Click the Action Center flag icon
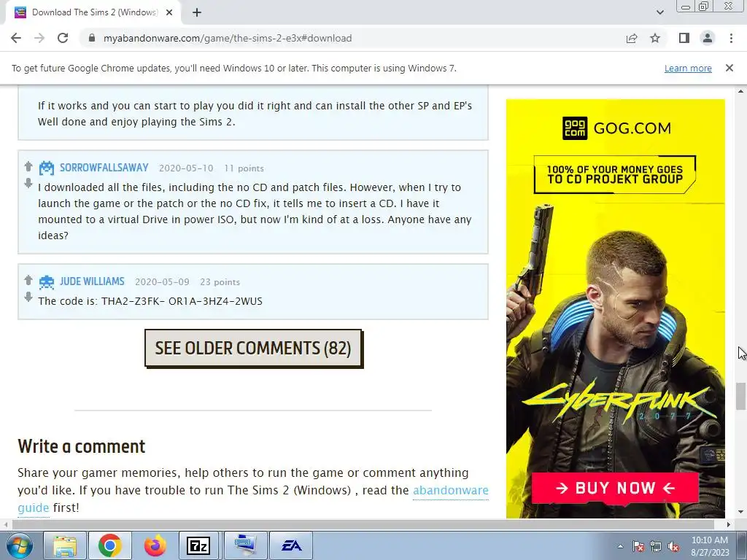 [x=638, y=546]
